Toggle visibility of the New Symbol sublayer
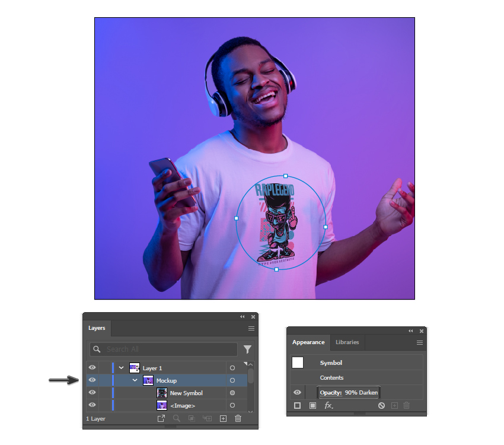Screen dimensions: 504x445 [92, 393]
